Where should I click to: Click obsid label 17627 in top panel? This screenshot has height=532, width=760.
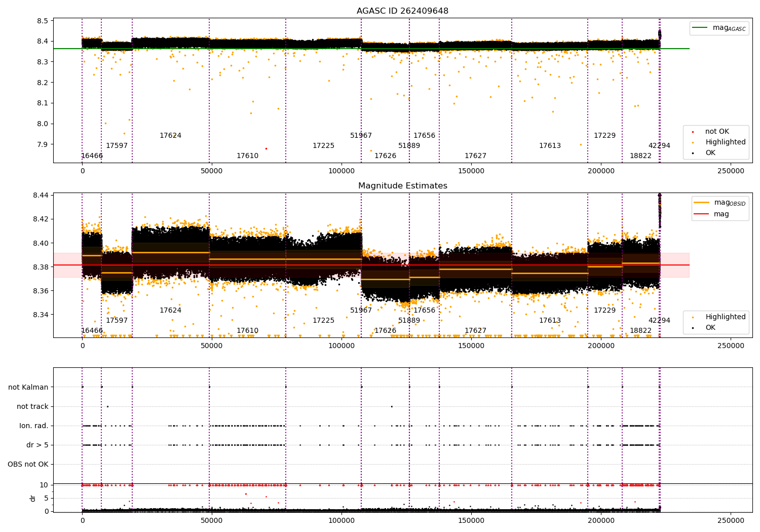point(475,156)
